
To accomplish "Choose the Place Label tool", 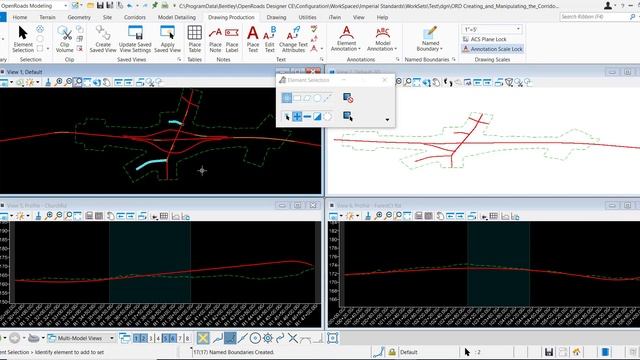I will click(x=232, y=39).
